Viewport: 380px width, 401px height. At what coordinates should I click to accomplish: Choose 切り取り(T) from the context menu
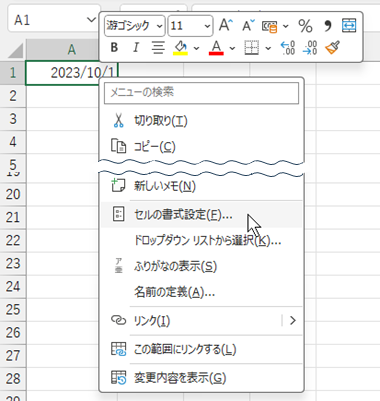[x=201, y=120]
